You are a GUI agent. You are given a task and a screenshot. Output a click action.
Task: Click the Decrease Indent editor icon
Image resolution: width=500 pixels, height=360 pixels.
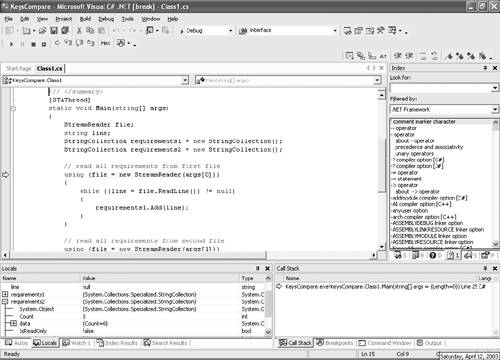pos(398,56)
